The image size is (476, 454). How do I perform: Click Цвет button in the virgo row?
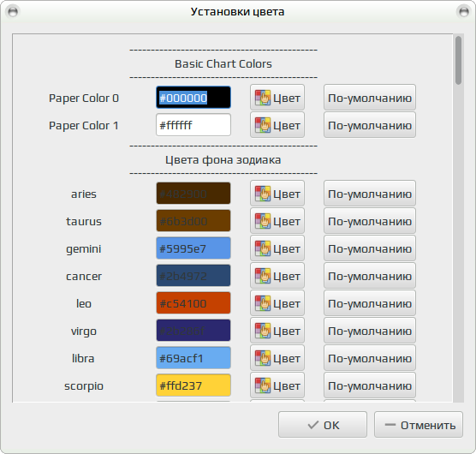[277, 331]
